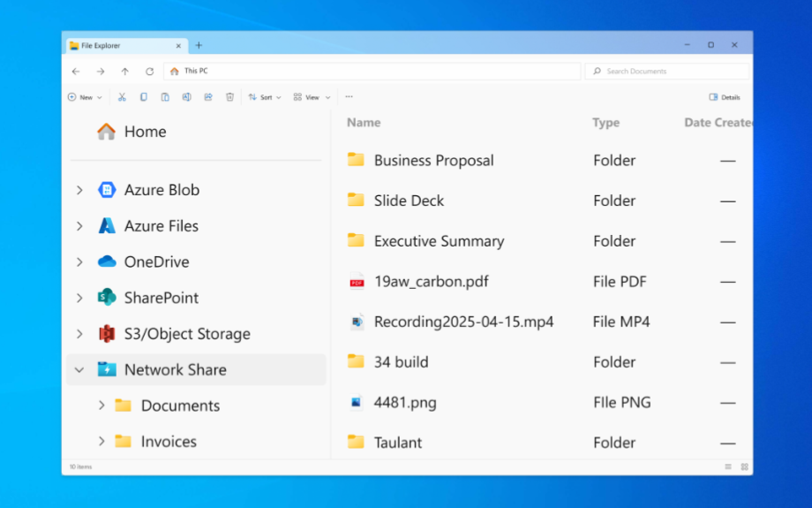Click the 10 items status text

coord(81,467)
